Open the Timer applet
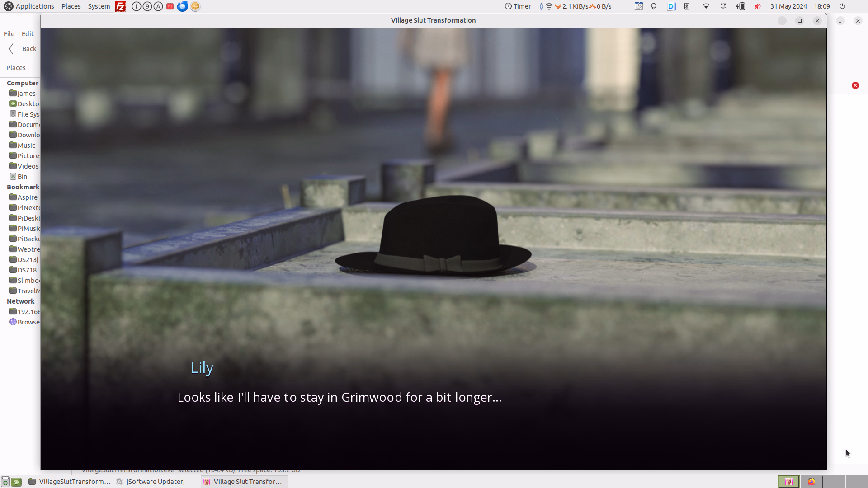The width and height of the screenshot is (868, 488). 518,6
